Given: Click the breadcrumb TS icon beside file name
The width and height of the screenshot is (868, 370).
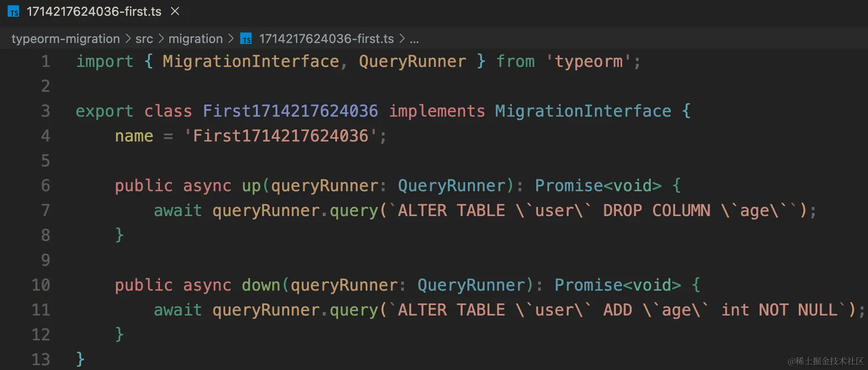Looking at the screenshot, I should point(246,39).
